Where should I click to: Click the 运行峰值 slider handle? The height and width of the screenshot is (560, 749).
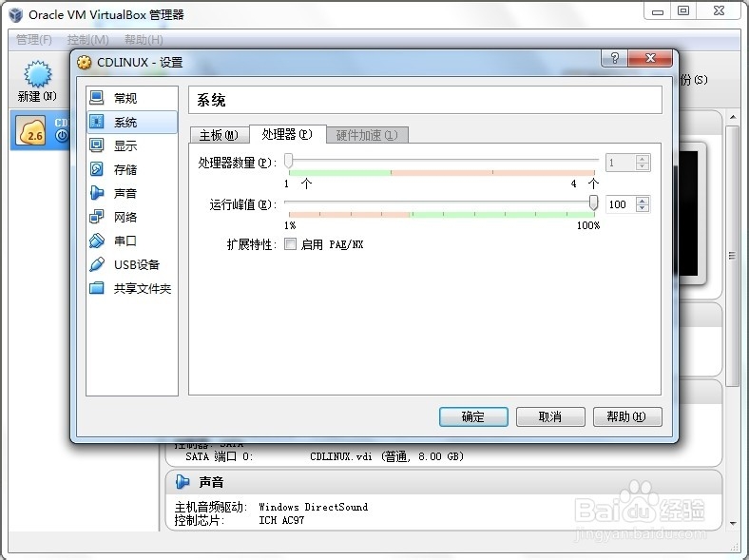click(x=593, y=203)
